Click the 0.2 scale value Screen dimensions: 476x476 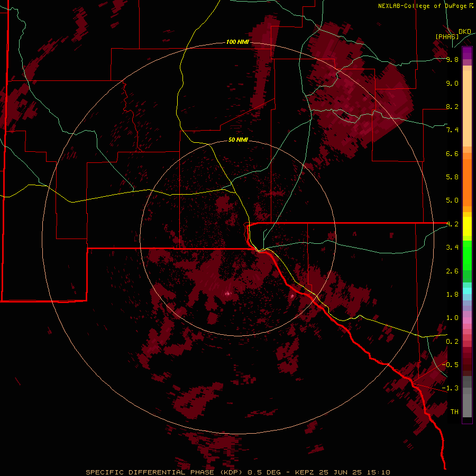click(x=452, y=342)
